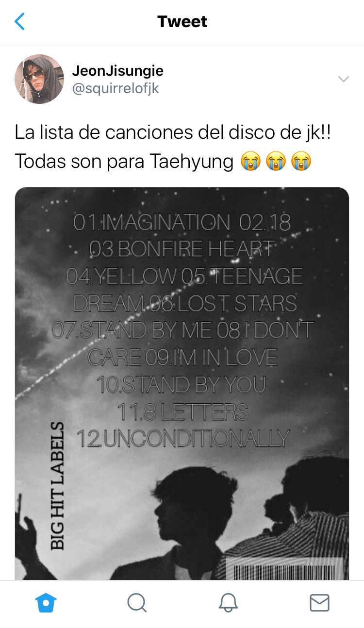The image size is (364, 628).
Task: Click the @squirrelofjk handle
Action: point(116,88)
